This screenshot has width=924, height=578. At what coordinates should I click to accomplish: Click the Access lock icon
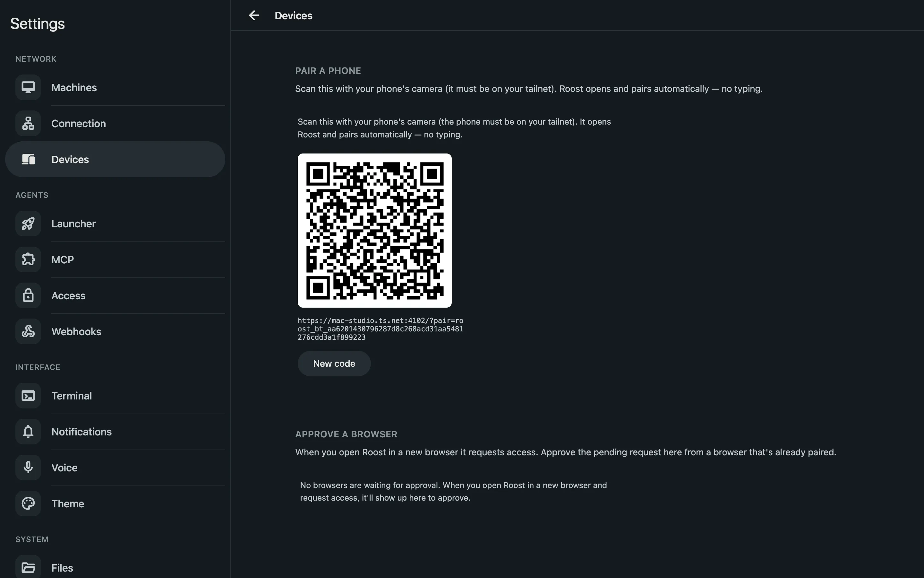point(28,295)
